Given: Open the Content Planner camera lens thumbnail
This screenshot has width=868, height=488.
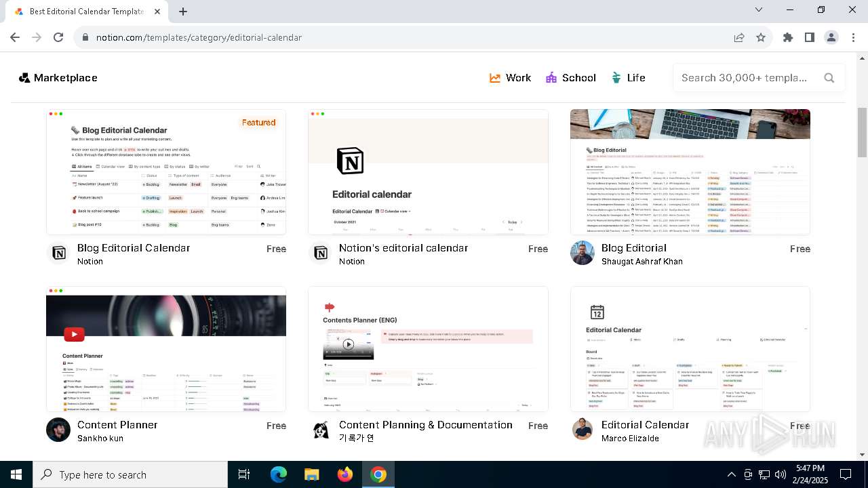Looking at the screenshot, I should 166,349.
